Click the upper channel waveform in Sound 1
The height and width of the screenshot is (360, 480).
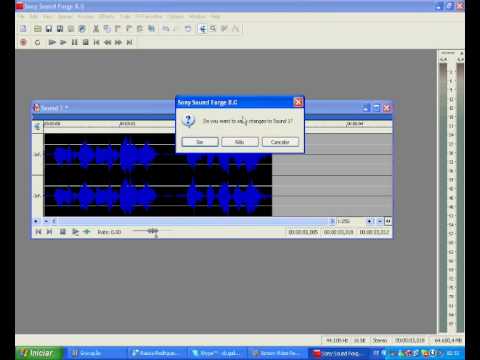(x=158, y=155)
